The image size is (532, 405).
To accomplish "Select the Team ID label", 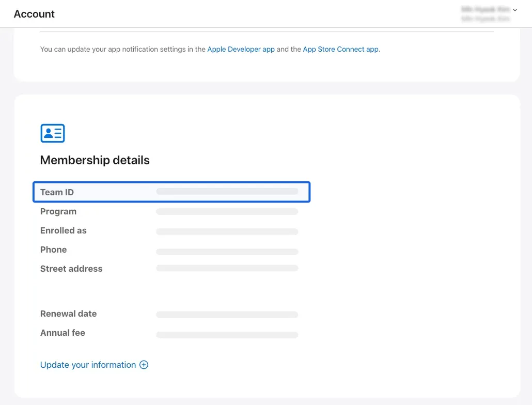I will click(x=57, y=192).
